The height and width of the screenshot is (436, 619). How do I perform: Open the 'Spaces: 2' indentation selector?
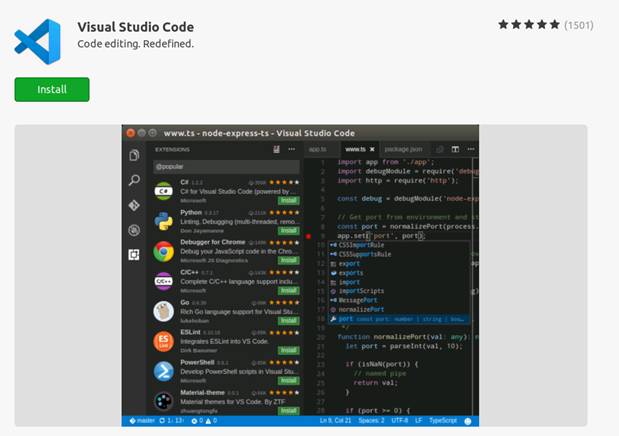[x=371, y=421]
